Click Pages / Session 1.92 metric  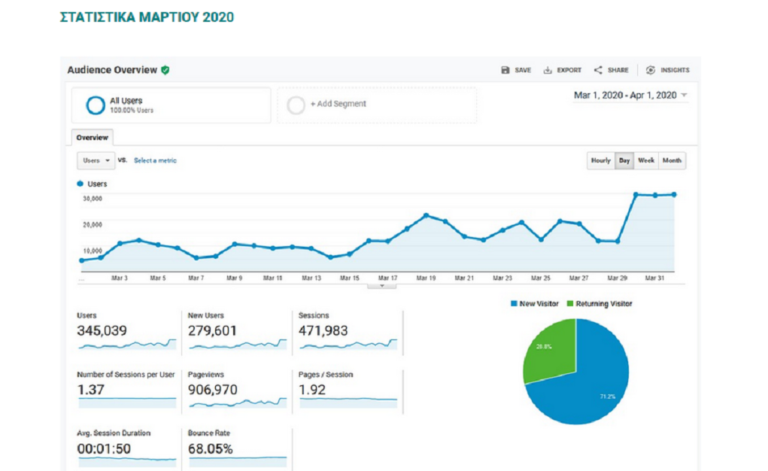[348, 391]
